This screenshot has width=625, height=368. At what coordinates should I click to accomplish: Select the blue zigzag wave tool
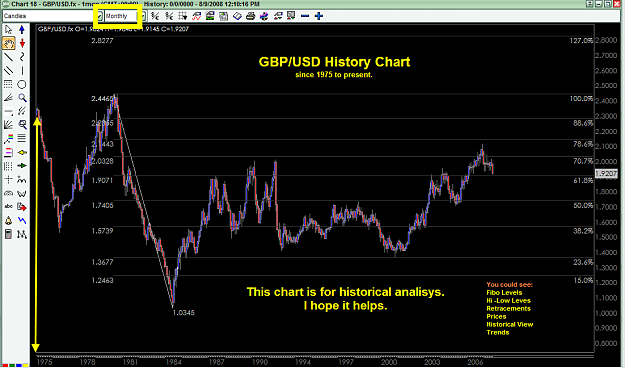(x=22, y=220)
